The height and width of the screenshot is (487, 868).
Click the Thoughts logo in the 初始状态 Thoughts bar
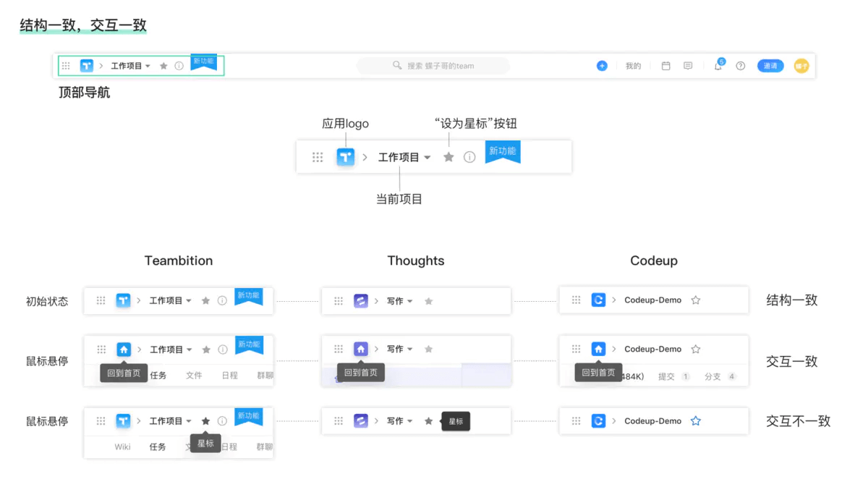[361, 301]
